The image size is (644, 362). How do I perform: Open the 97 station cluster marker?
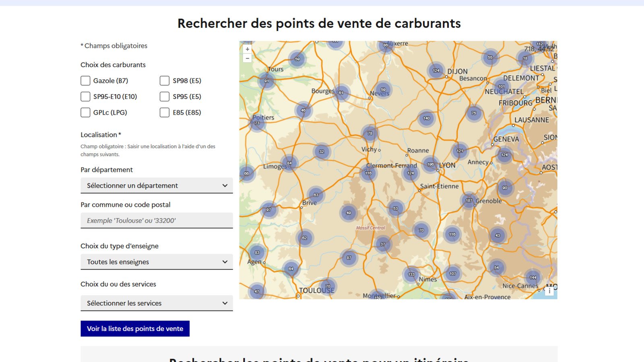pos(268,210)
